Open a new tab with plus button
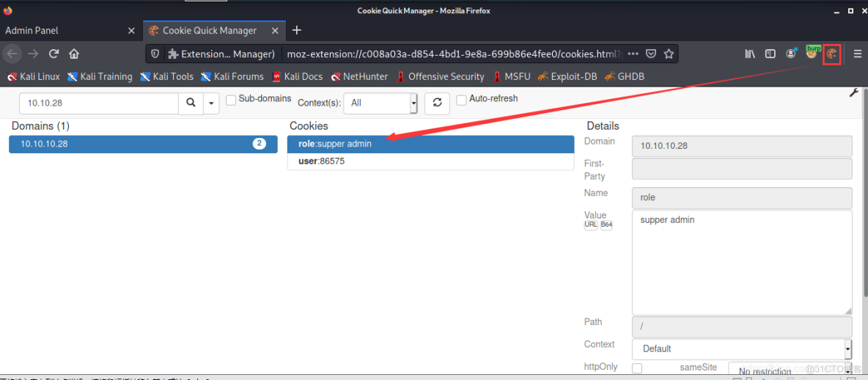Screen dimensions: 868x380 (x=297, y=30)
